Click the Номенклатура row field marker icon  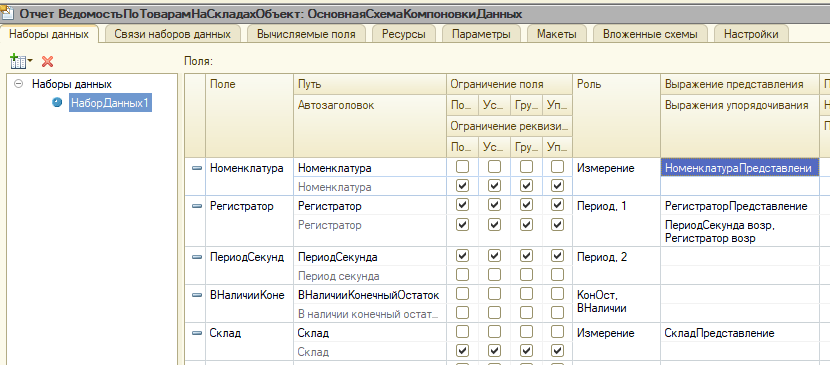click(x=197, y=168)
